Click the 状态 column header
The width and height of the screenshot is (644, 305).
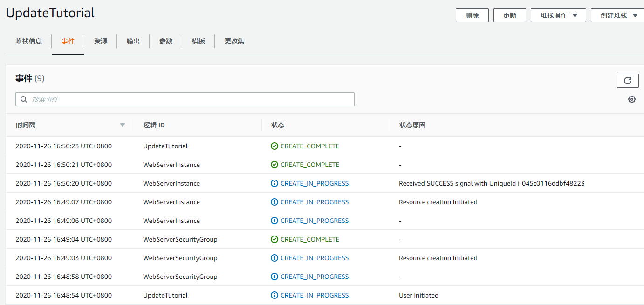coord(278,125)
